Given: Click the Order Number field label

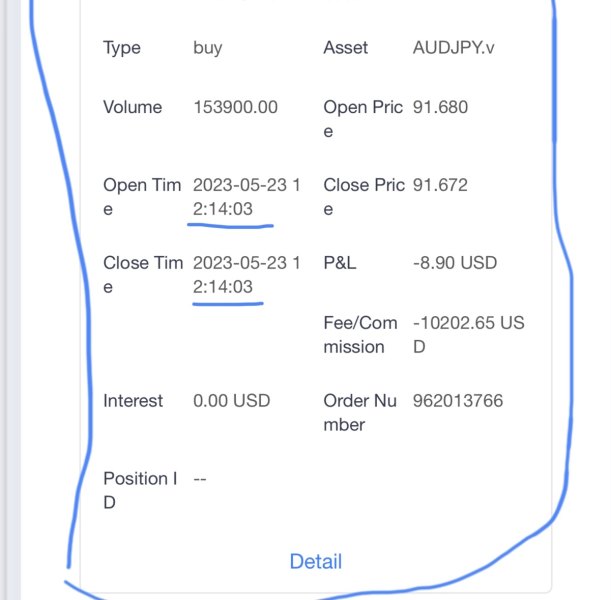Looking at the screenshot, I should 360,412.
